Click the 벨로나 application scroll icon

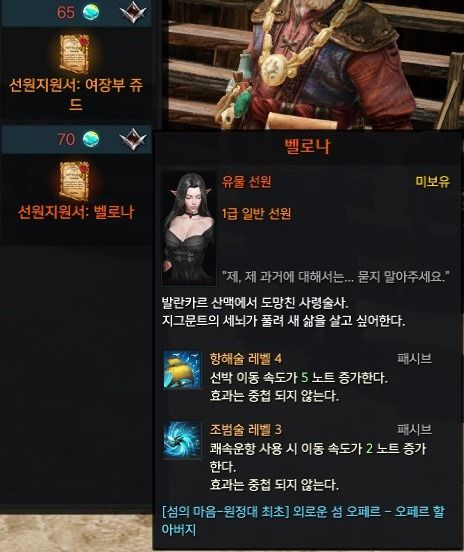click(x=74, y=181)
